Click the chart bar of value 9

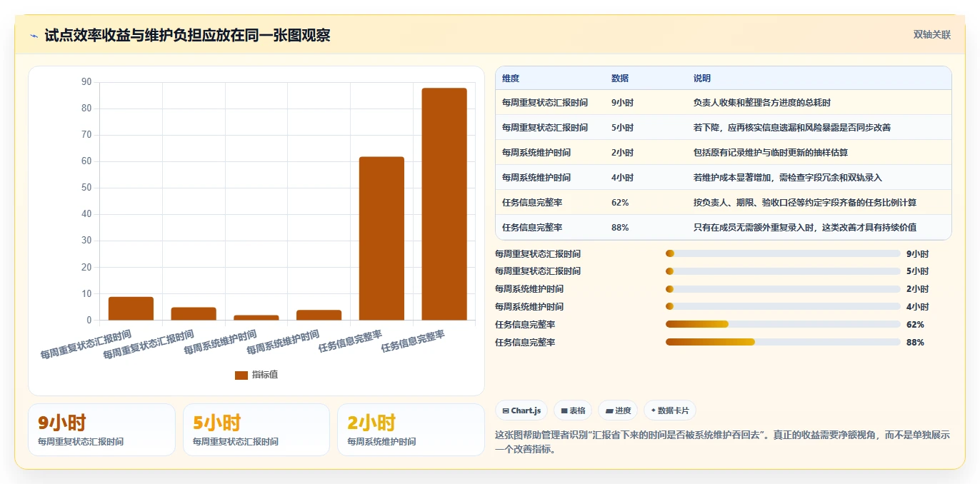[131, 308]
